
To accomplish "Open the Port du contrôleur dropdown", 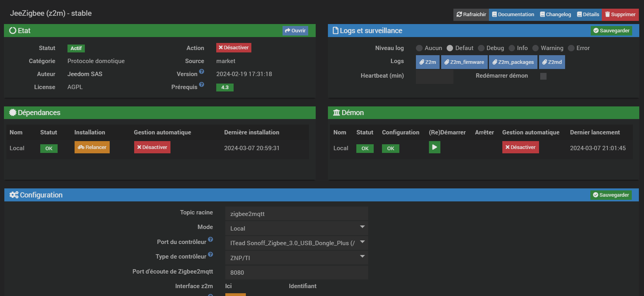I will coord(296,243).
